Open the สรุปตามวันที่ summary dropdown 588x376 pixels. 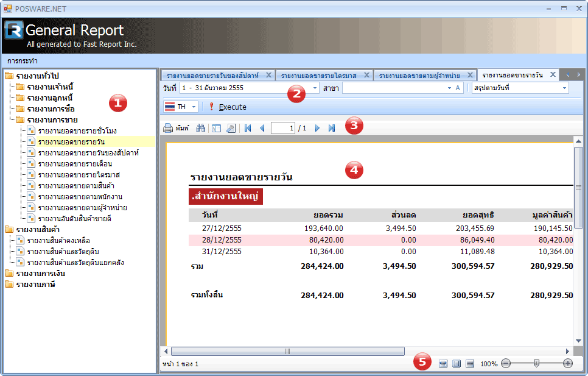pos(564,88)
